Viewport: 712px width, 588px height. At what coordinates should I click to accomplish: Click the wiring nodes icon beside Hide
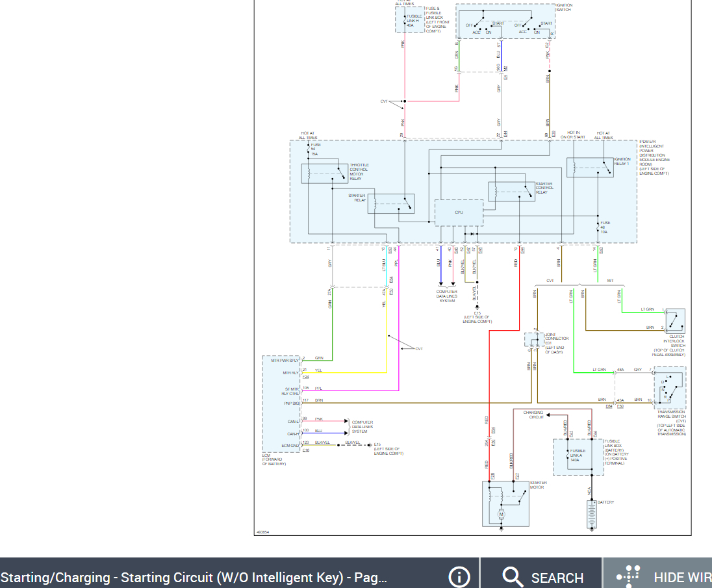tap(628, 577)
